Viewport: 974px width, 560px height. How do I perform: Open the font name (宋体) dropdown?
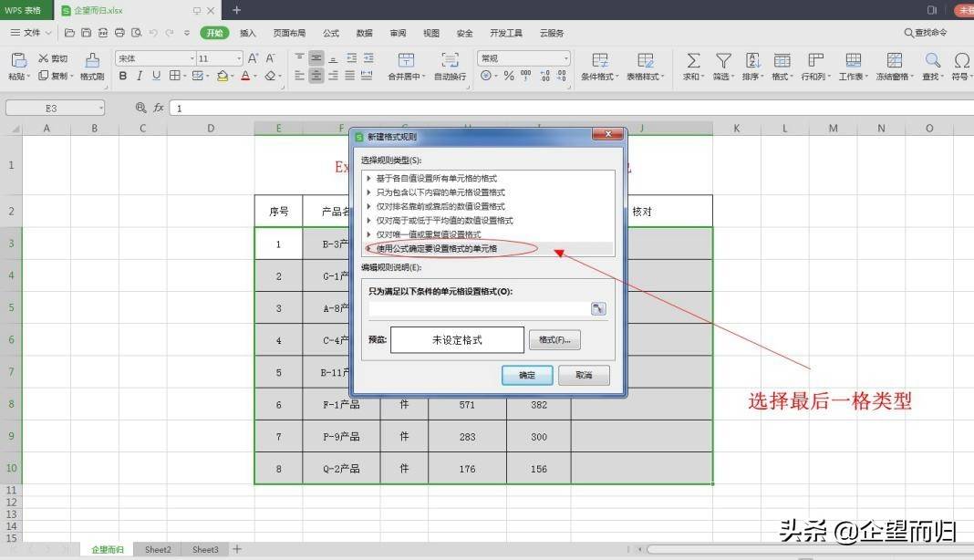(x=192, y=58)
